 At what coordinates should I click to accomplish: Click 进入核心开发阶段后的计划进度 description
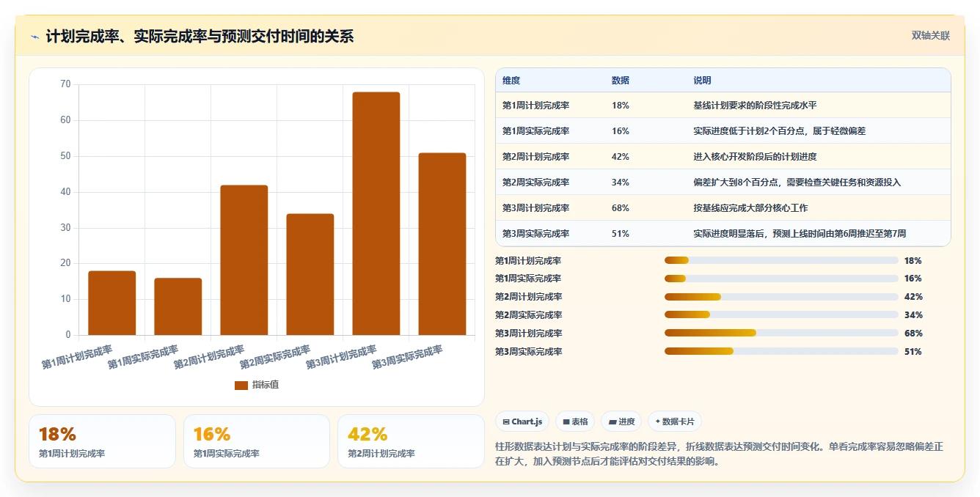tap(756, 157)
